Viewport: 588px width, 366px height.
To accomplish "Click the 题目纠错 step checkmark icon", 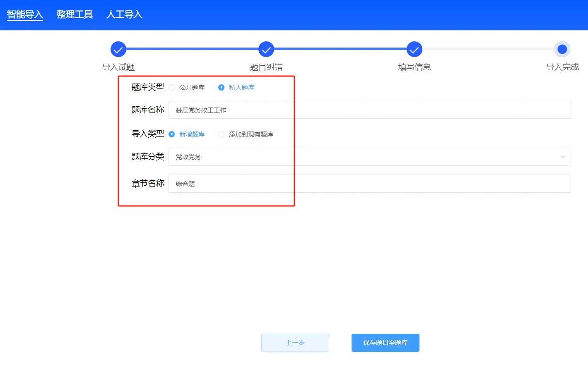I will pos(266,49).
